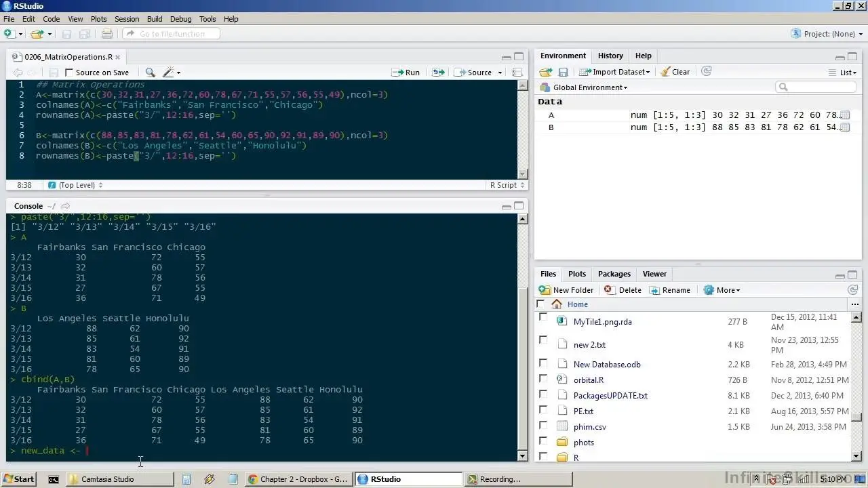Open the Plots menu in menu bar
Image resolution: width=868 pixels, height=488 pixels.
[x=98, y=19]
